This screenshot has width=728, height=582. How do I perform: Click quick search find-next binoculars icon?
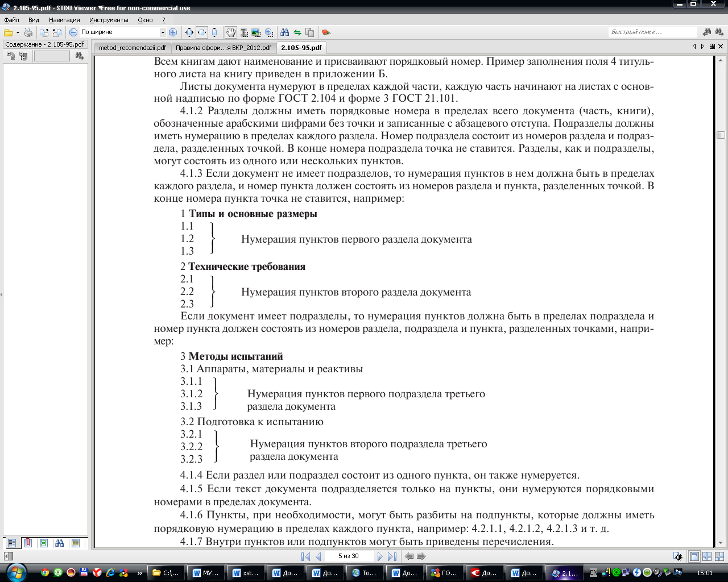tap(719, 32)
